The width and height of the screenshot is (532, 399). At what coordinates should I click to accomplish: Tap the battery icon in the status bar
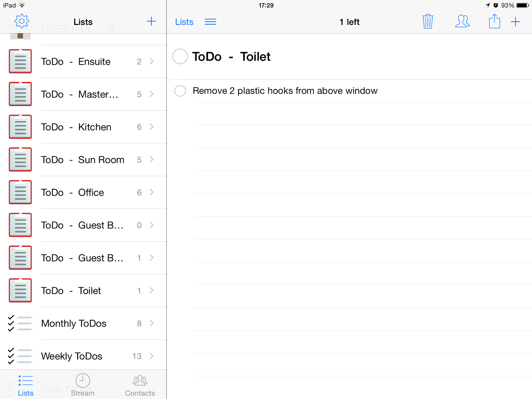522,5
